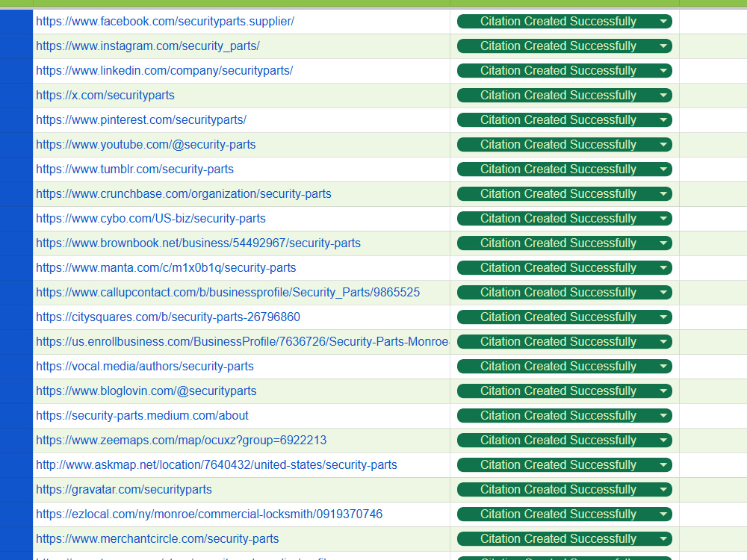Expand status dropdown arrow in medium.com row
This screenshot has height=560, width=747.
pyautogui.click(x=663, y=416)
